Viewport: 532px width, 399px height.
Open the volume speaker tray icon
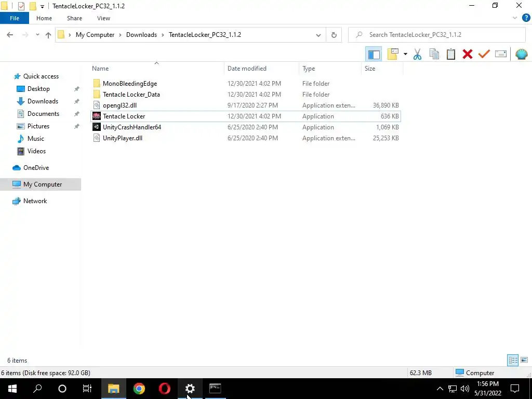[465, 389]
